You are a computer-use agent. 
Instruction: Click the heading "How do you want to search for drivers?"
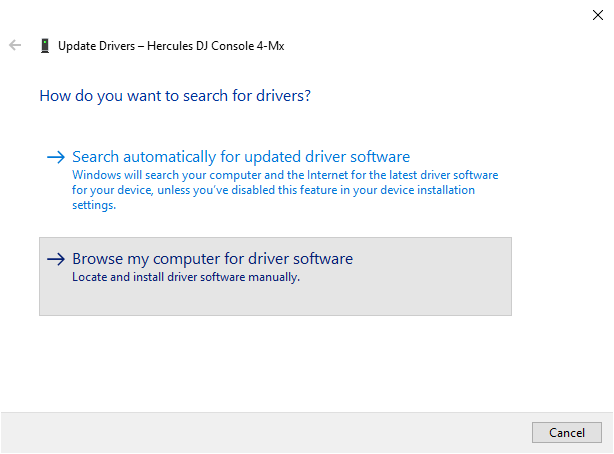(175, 96)
